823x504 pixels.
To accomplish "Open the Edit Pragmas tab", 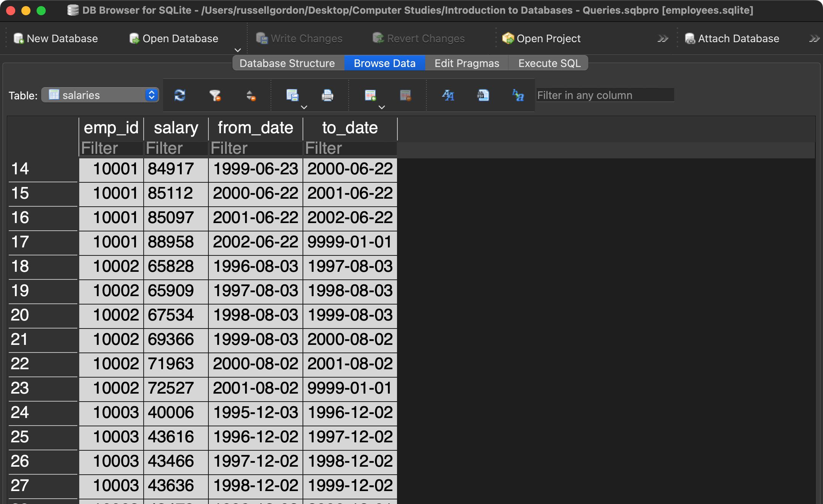I will (x=466, y=63).
